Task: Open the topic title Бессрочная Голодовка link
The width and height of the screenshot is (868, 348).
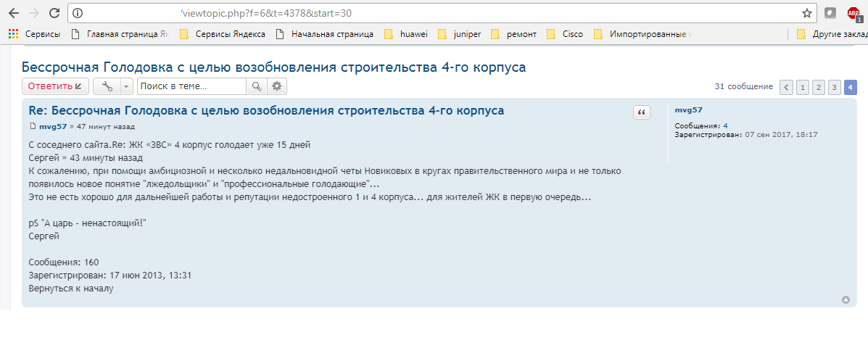Action: tap(273, 67)
